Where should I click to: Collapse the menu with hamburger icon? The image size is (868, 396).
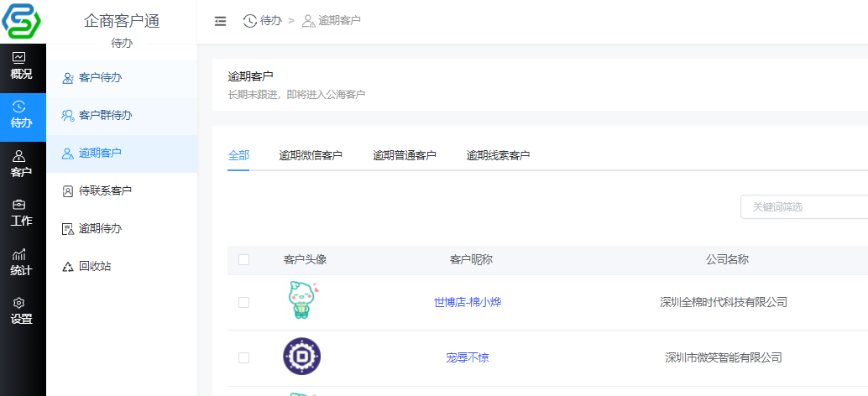[220, 21]
